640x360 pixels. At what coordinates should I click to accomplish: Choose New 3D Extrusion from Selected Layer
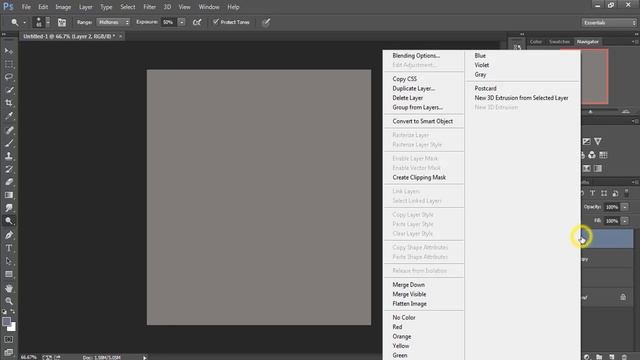[522, 98]
